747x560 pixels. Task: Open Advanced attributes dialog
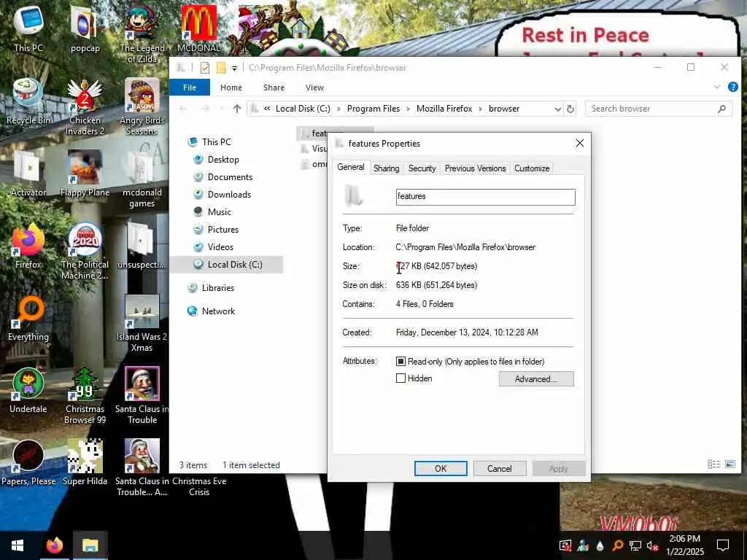tap(536, 379)
